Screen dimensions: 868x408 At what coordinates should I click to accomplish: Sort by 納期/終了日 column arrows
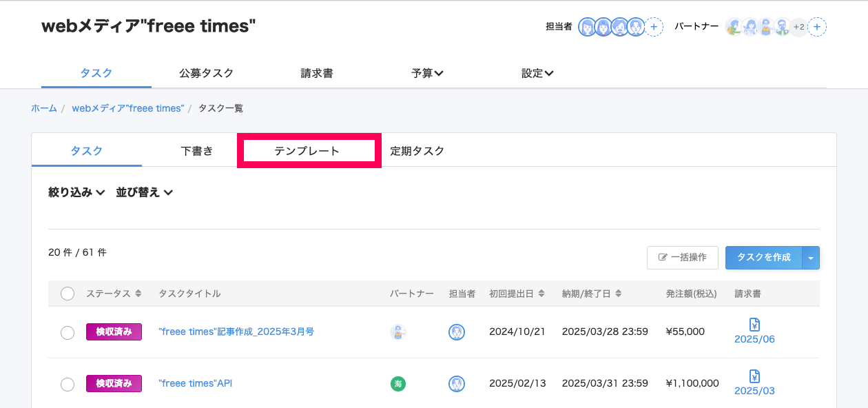click(x=619, y=294)
